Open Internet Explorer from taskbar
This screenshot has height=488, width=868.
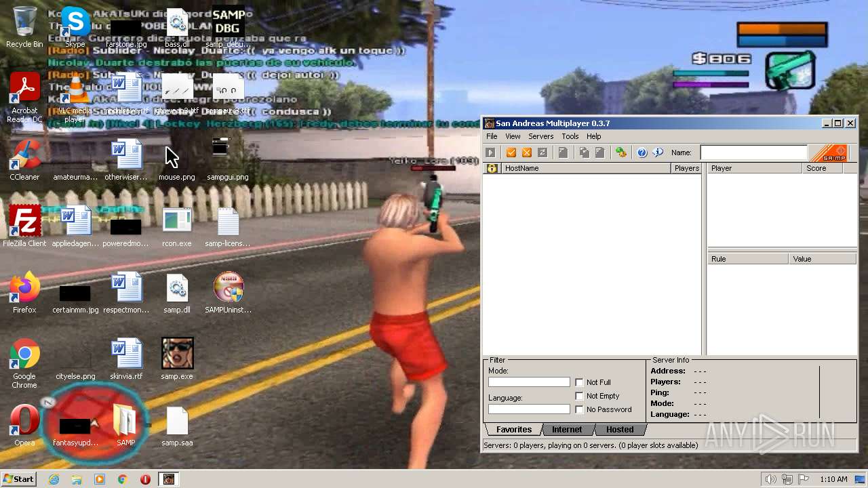(54, 479)
